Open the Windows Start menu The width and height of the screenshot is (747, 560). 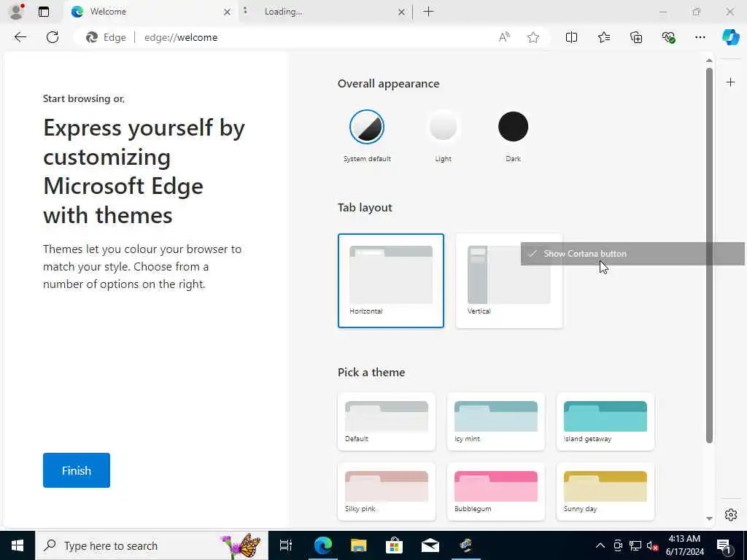click(x=18, y=545)
